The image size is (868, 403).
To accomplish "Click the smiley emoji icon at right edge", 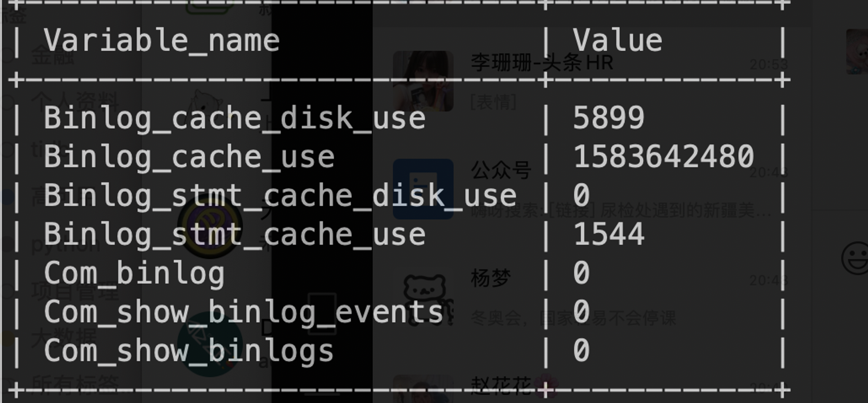I will pyautogui.click(x=855, y=258).
